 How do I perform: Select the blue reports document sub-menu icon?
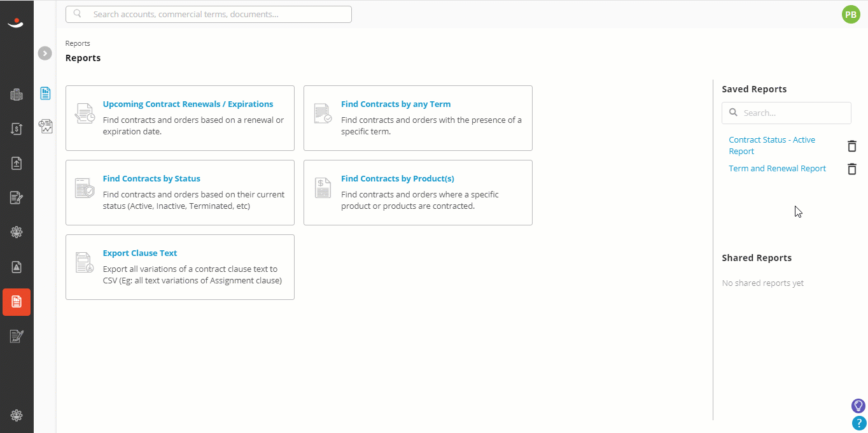click(x=45, y=94)
